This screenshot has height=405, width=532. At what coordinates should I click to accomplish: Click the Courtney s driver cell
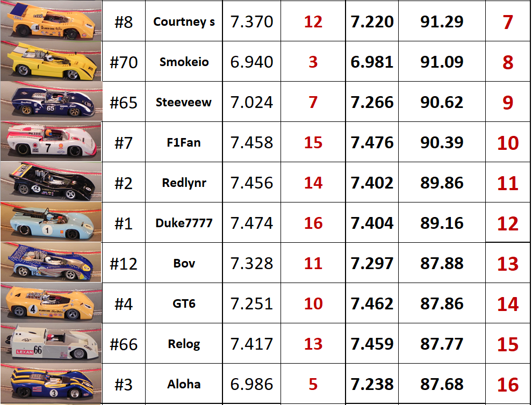184,22
